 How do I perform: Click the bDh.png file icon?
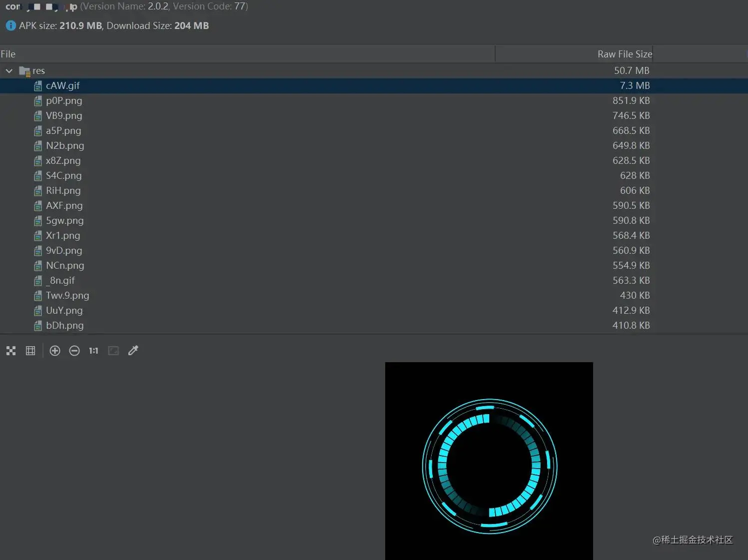(x=38, y=326)
